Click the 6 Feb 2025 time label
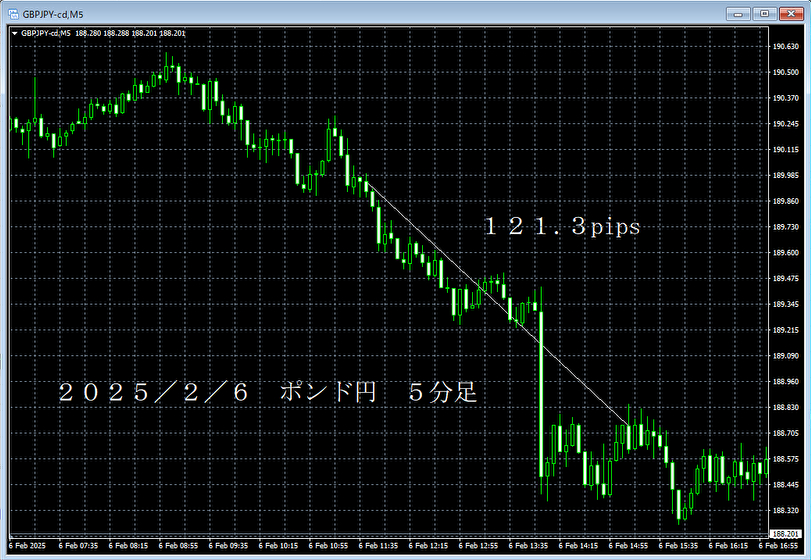The image size is (811, 560). [x=27, y=546]
